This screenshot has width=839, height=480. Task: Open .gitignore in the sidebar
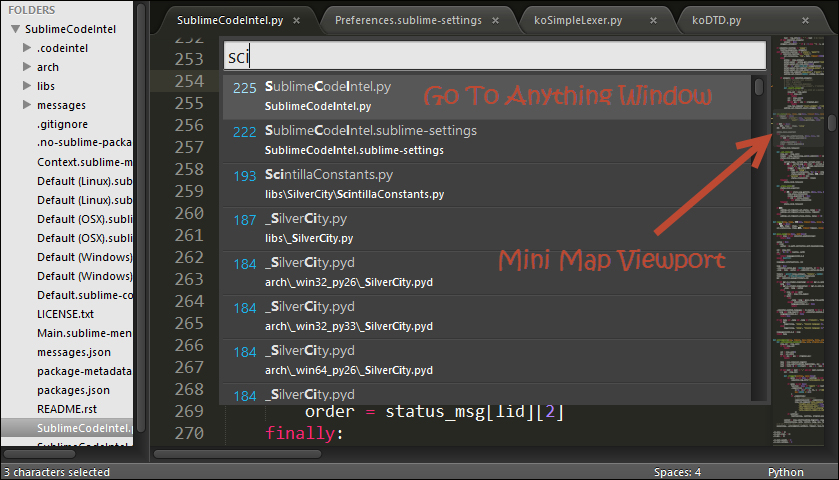62,124
